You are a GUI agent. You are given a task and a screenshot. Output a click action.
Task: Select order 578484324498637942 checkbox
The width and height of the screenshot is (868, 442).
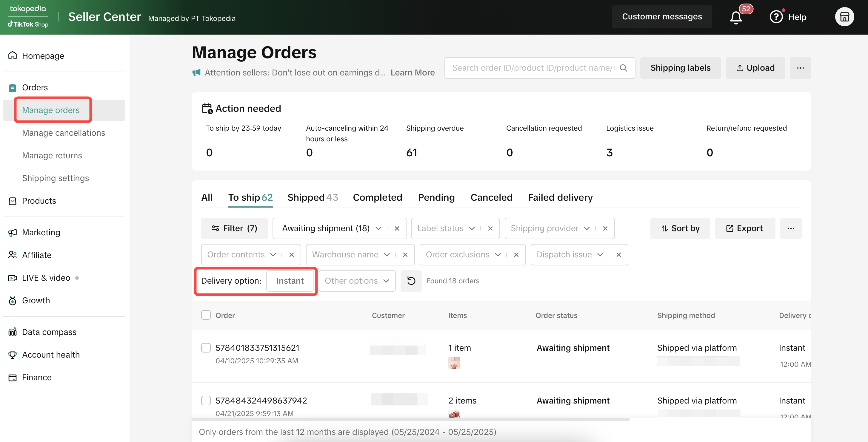[x=206, y=400]
